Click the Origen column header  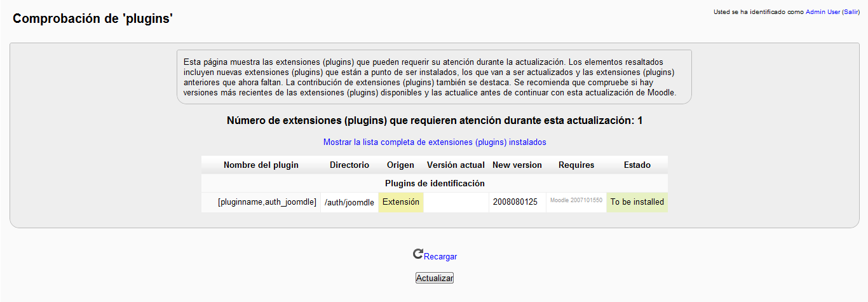point(400,165)
